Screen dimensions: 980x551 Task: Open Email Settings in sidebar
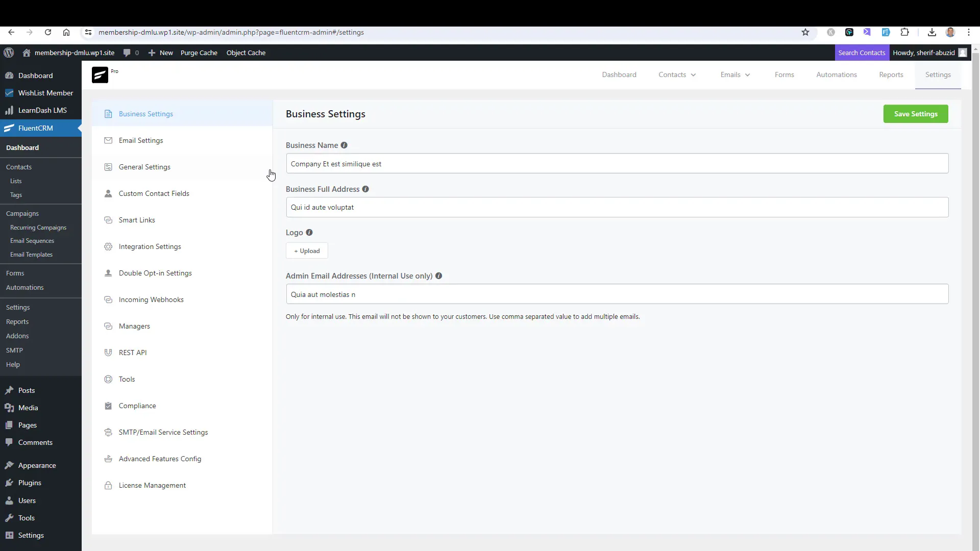pyautogui.click(x=141, y=140)
